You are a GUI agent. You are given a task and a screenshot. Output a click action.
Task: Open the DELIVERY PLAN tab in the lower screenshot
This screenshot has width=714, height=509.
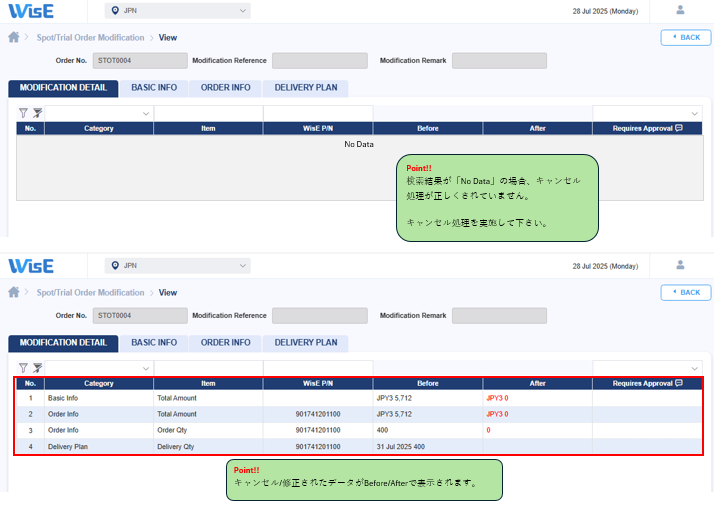point(306,343)
